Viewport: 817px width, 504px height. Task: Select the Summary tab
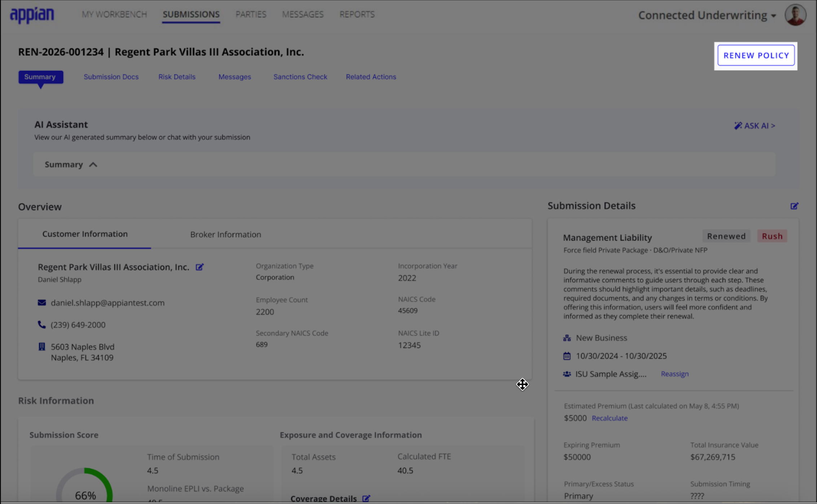[41, 77]
